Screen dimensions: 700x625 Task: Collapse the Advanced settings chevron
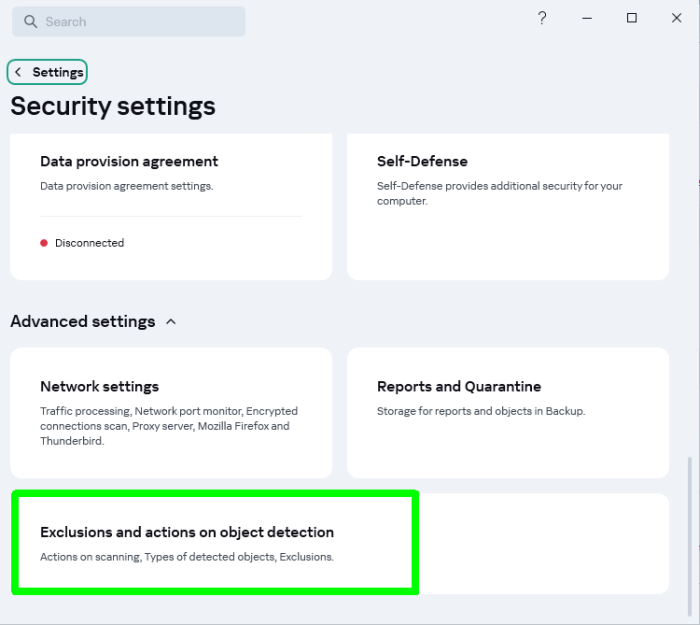tap(171, 322)
